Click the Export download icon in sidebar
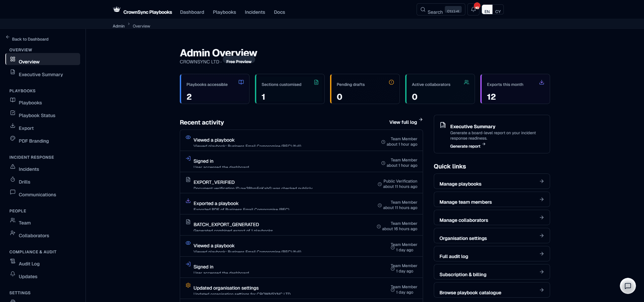644x302 pixels. [x=13, y=125]
